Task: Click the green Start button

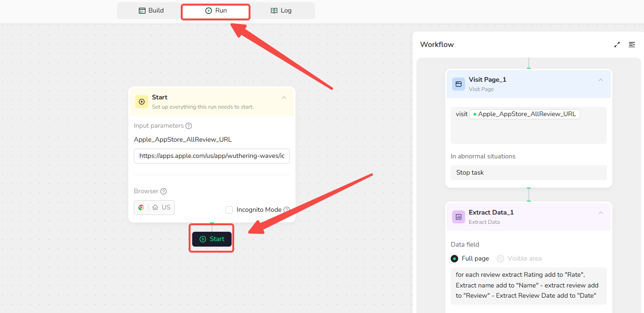Action: pos(212,239)
